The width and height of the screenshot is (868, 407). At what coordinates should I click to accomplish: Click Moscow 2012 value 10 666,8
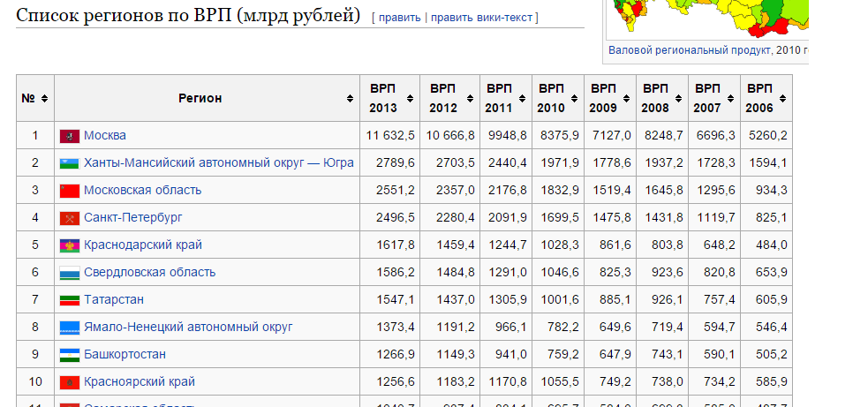coord(450,136)
